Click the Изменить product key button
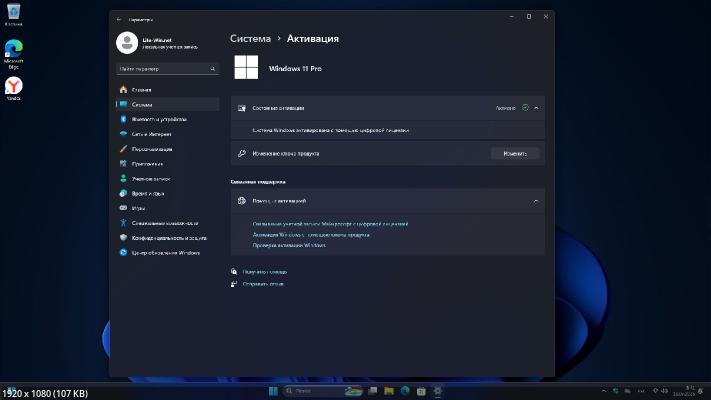Screen dimensions: 711x400 pyautogui.click(x=515, y=154)
